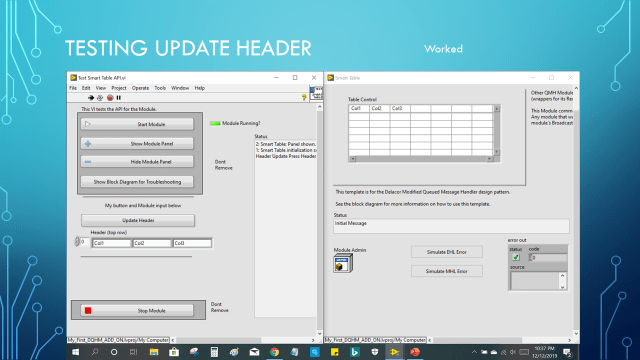The width and height of the screenshot is (640, 360).
Task: Click the Table Control horizontal scrollbar
Action: [421, 159]
